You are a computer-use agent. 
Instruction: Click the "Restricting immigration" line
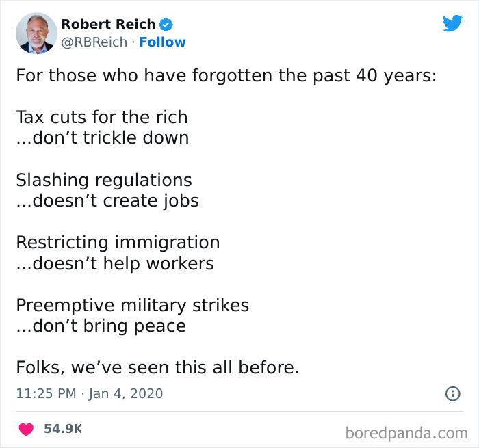[118, 242]
